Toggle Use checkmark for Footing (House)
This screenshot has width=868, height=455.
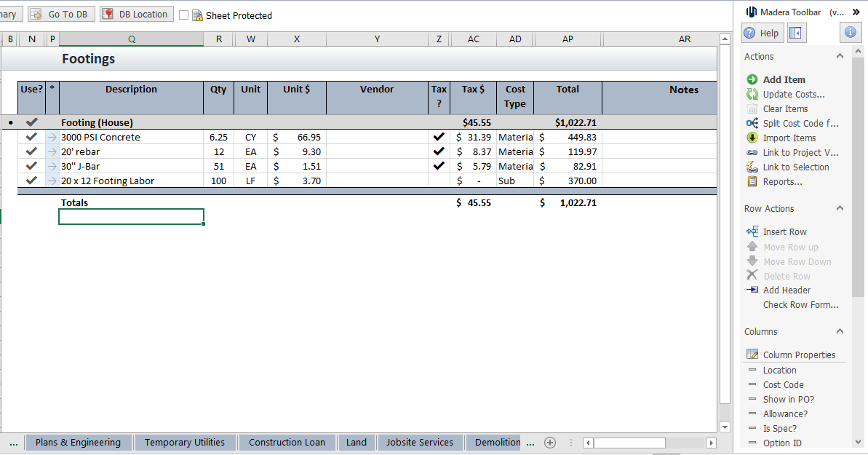pyautogui.click(x=31, y=122)
